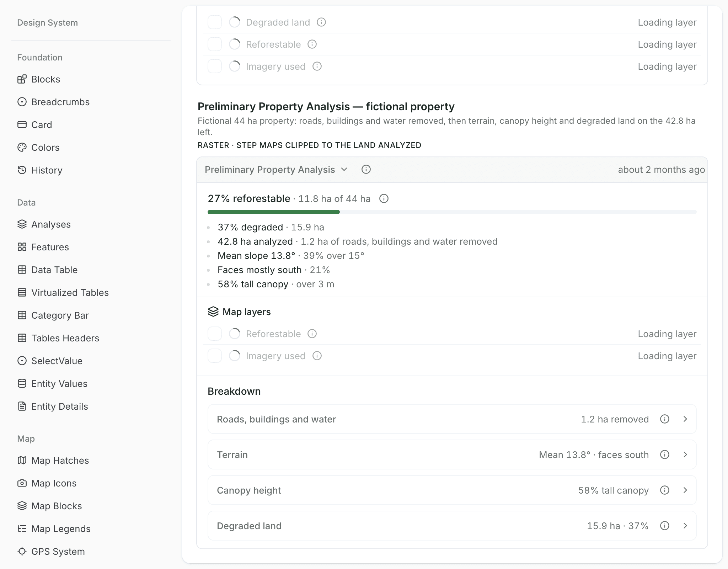Click info icon in the Terrain breakdown row
The width and height of the screenshot is (728, 569).
665,454
